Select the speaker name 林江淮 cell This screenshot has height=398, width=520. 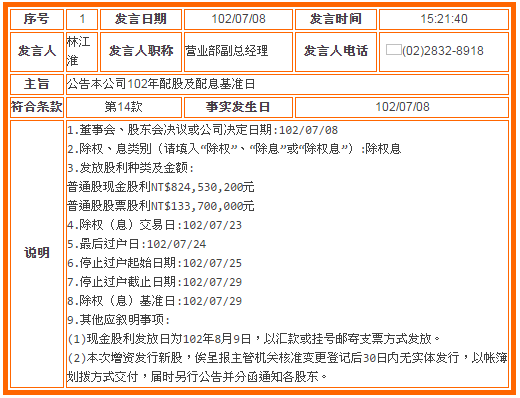pyautogui.click(x=82, y=52)
